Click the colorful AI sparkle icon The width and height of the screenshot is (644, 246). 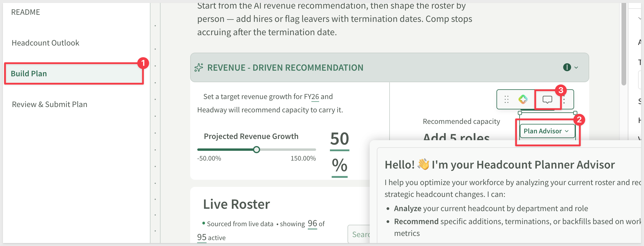pos(523,99)
